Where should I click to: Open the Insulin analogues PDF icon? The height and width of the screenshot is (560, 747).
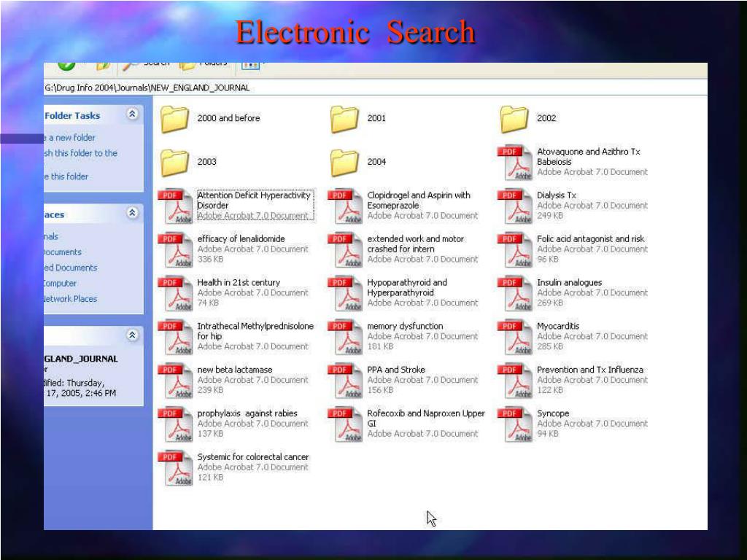[x=515, y=294]
